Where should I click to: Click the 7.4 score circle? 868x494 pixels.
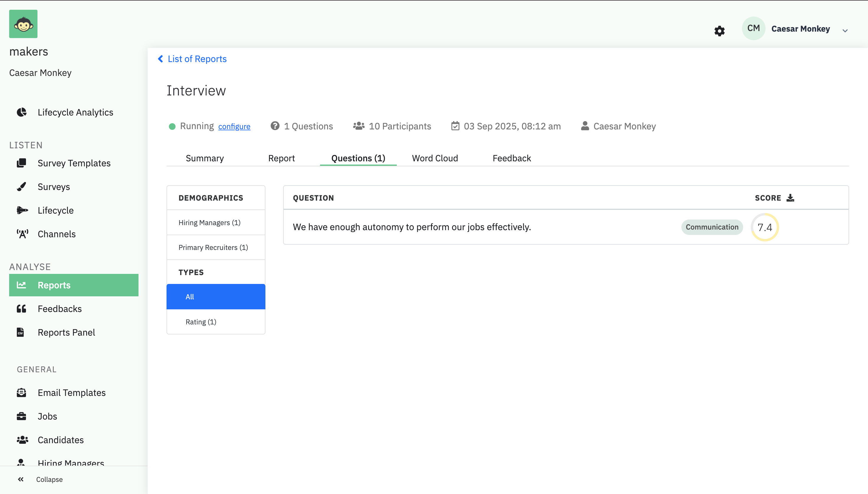click(765, 227)
